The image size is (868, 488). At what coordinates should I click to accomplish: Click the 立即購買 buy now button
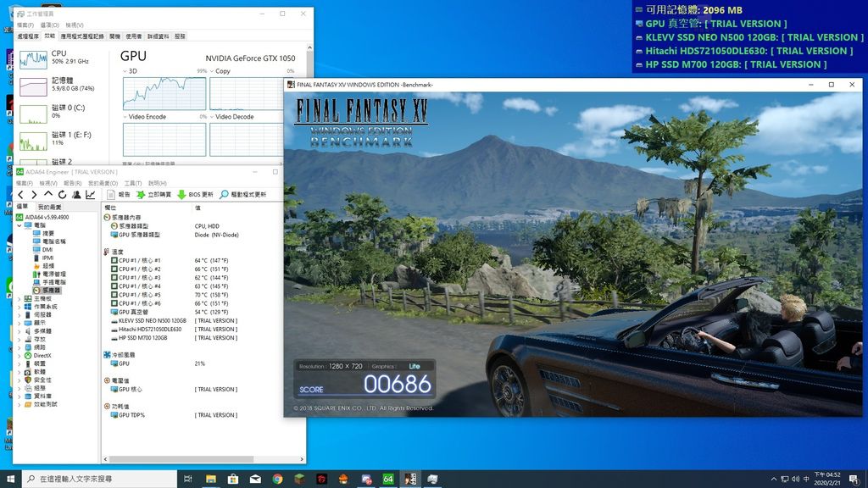(x=154, y=195)
